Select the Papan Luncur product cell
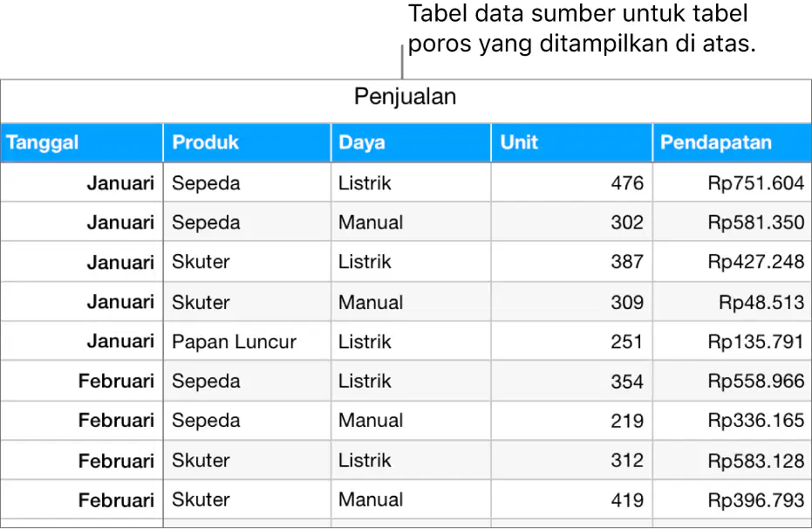Image resolution: width=812 pixels, height=529 pixels. [x=247, y=341]
